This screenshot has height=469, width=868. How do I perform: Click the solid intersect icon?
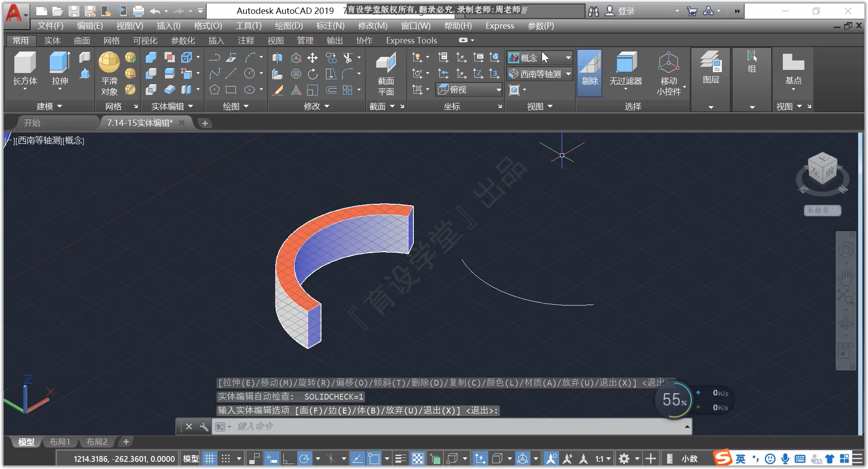pyautogui.click(x=151, y=90)
